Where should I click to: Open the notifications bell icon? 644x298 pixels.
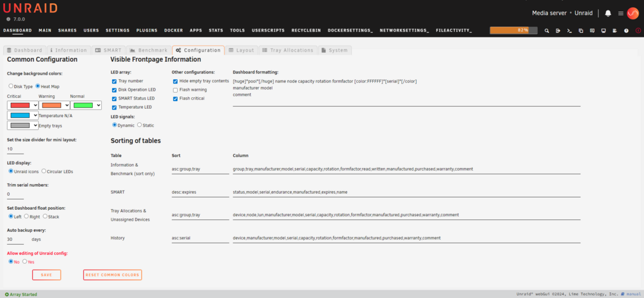pyautogui.click(x=608, y=13)
